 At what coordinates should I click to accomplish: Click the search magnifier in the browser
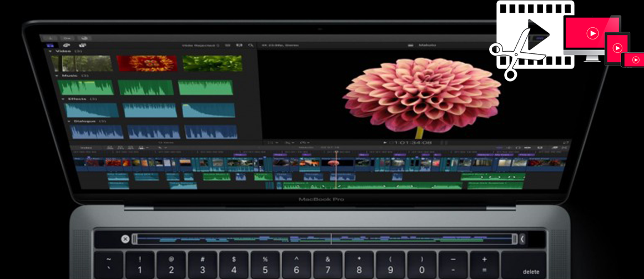coord(250,45)
